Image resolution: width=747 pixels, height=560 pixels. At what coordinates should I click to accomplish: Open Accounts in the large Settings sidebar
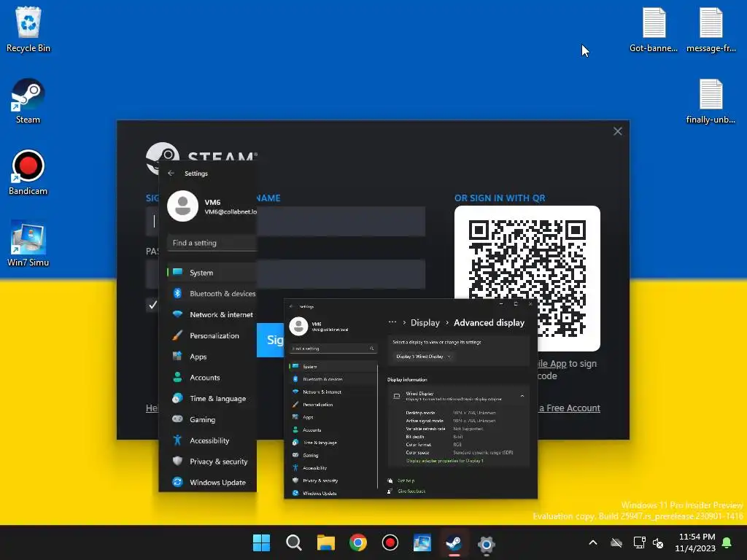tap(212, 377)
